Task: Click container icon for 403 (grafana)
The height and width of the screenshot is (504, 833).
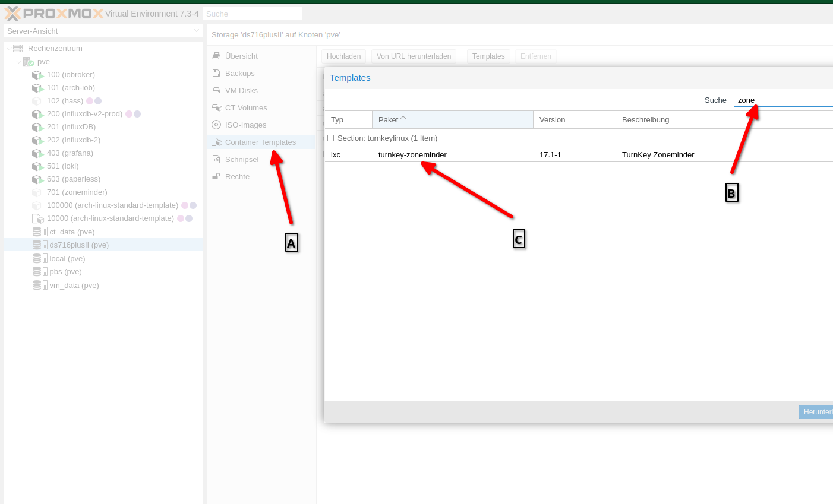Action: (x=38, y=153)
